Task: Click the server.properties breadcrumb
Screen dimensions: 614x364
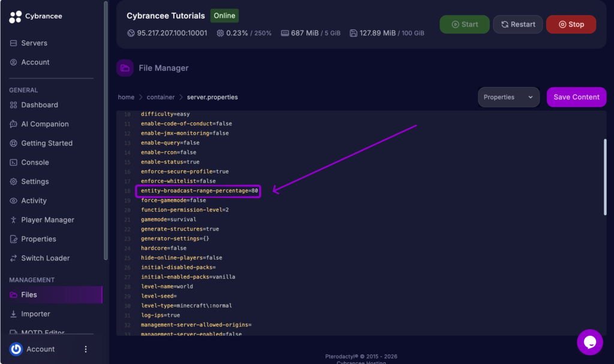Action: click(x=212, y=97)
